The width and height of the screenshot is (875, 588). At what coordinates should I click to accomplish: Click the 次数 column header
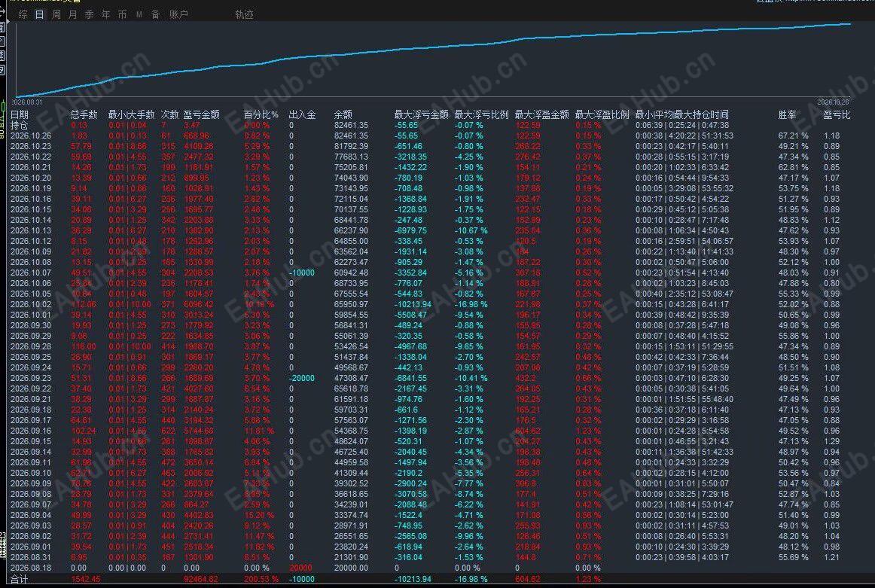[x=169, y=114]
